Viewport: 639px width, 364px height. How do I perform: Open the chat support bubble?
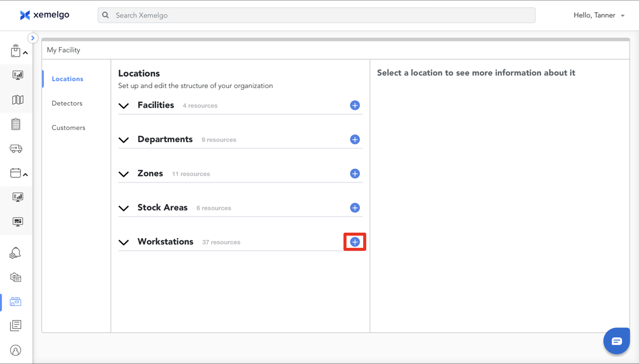(x=616, y=341)
